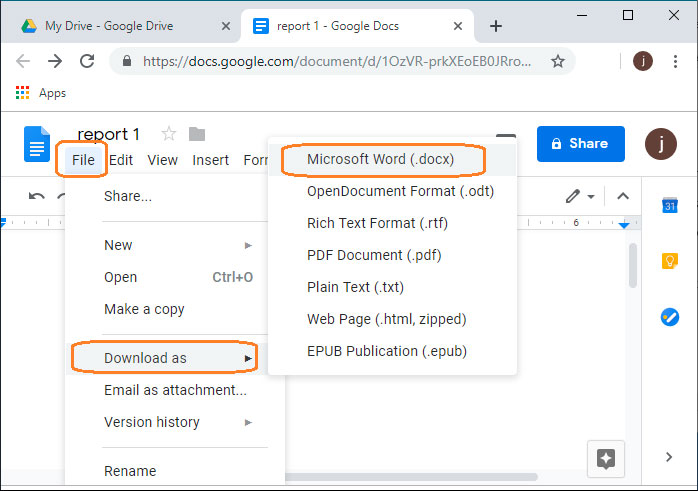Open the Google Tasks side panel icon
This screenshot has width=698, height=491.
pyautogui.click(x=670, y=317)
